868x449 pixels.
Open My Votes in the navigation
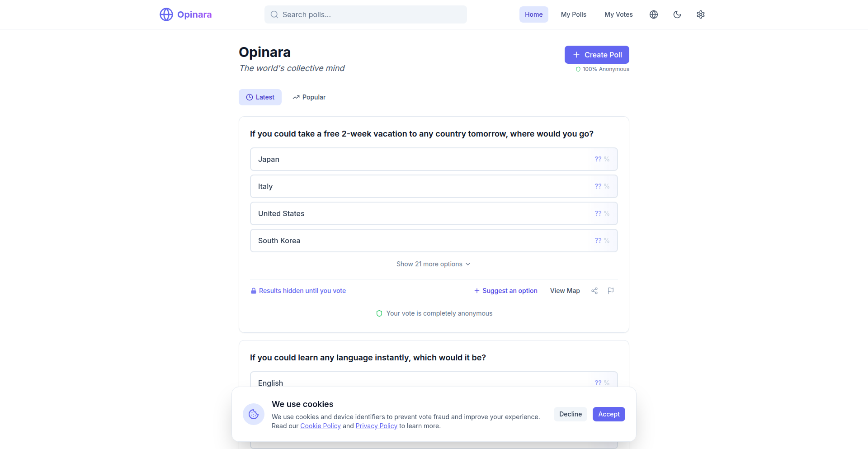pos(618,14)
